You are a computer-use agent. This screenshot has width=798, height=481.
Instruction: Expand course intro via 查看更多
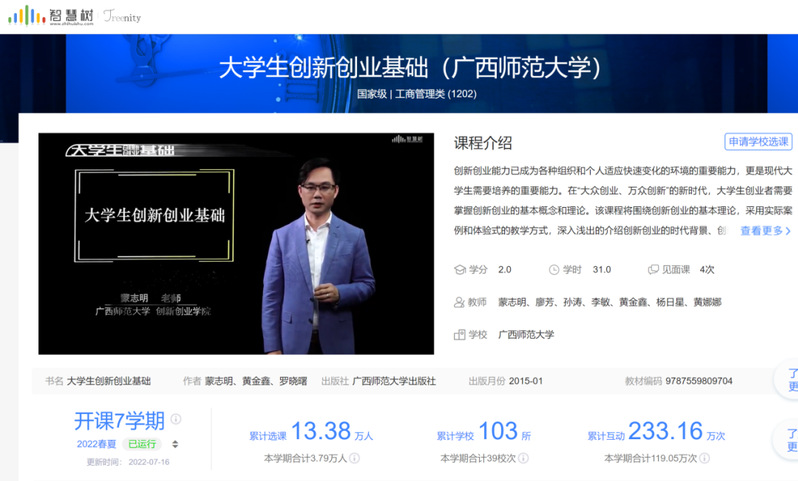pos(765,231)
